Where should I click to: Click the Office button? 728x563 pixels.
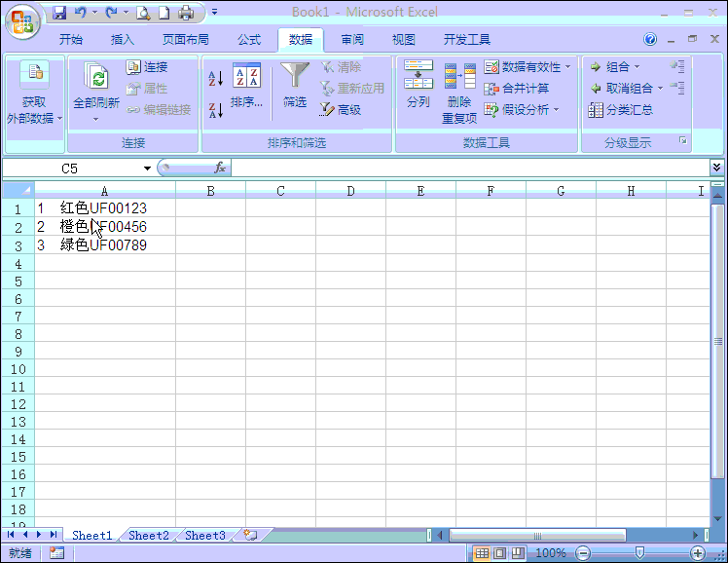(x=24, y=18)
